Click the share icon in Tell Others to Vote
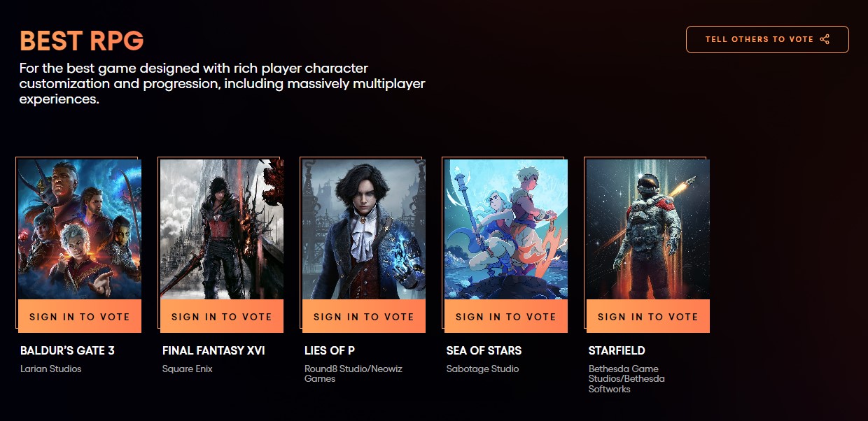The height and width of the screenshot is (421, 868). pyautogui.click(x=825, y=39)
